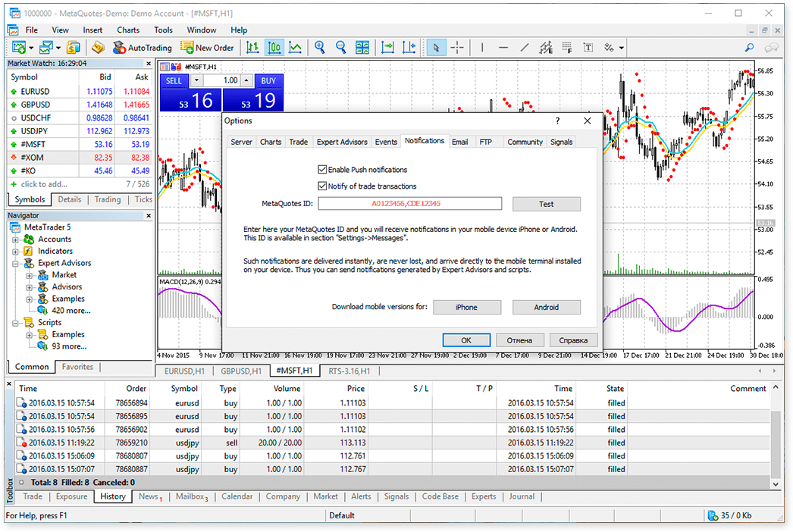Enable chart auto scroll icon
The image size is (793, 532).
(x=388, y=48)
